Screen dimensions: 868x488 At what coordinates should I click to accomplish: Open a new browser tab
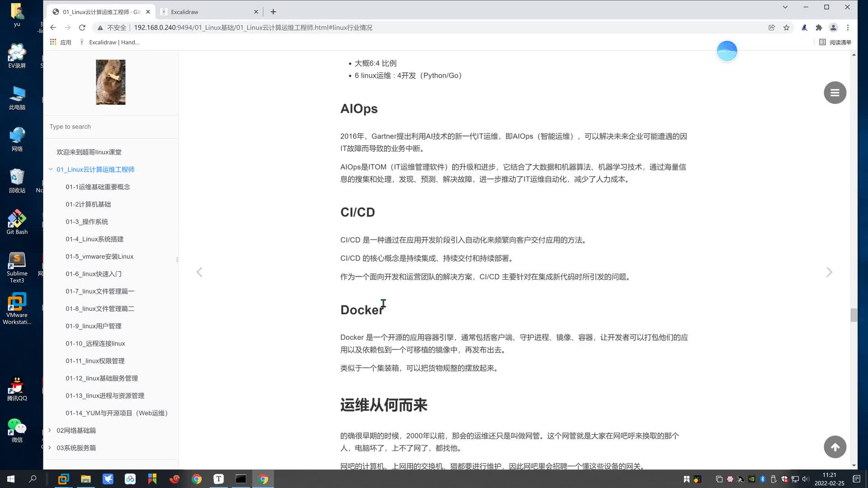273,12
